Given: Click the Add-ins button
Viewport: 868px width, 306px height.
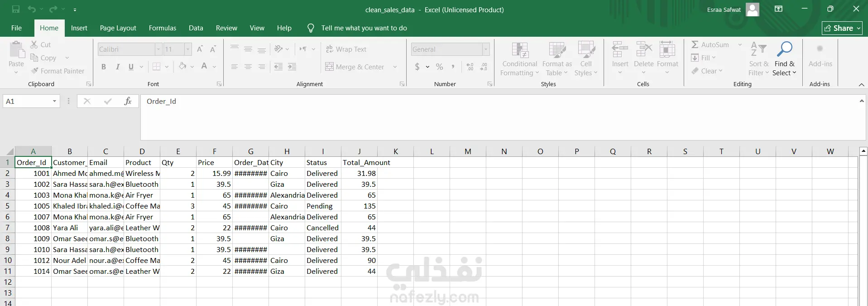Looking at the screenshot, I should click(820, 55).
